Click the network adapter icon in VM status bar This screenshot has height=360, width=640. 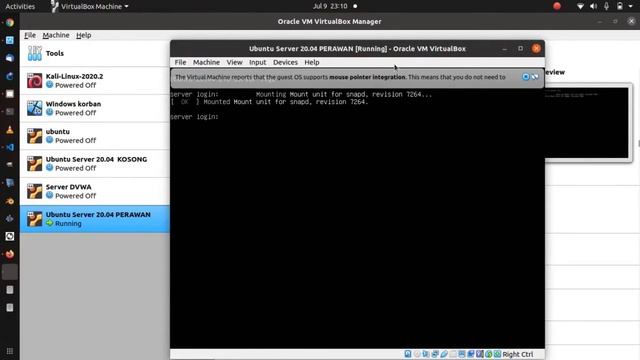(x=435, y=354)
